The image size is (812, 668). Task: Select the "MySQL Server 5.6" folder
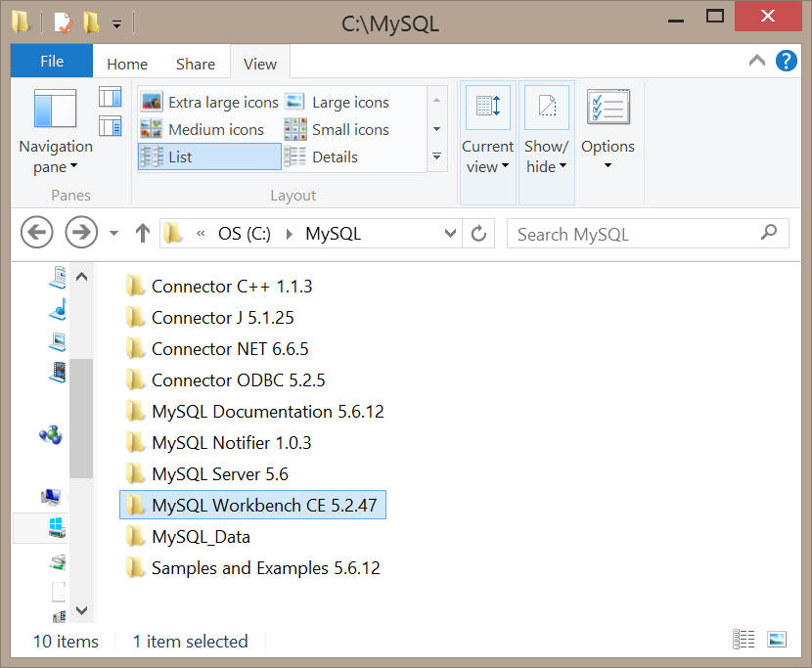click(206, 473)
